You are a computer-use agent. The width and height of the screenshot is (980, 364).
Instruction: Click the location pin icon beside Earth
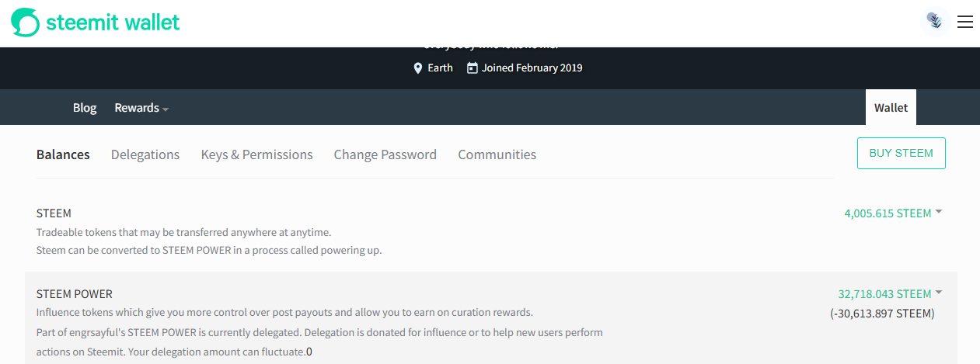[x=418, y=68]
